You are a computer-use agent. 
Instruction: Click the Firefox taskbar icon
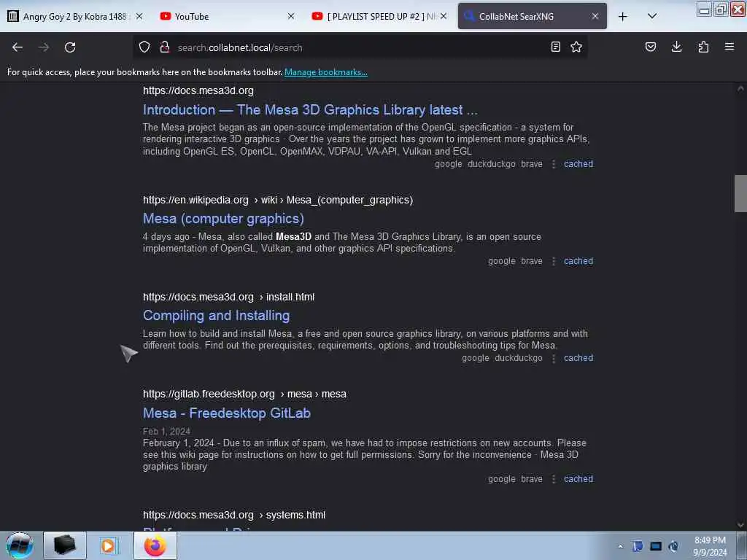[x=155, y=545]
